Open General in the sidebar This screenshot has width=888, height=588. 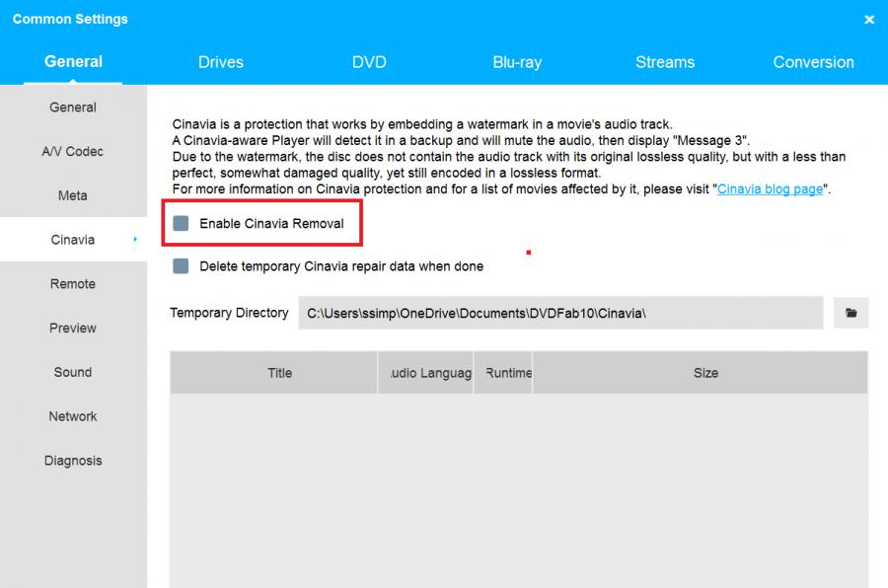click(73, 108)
